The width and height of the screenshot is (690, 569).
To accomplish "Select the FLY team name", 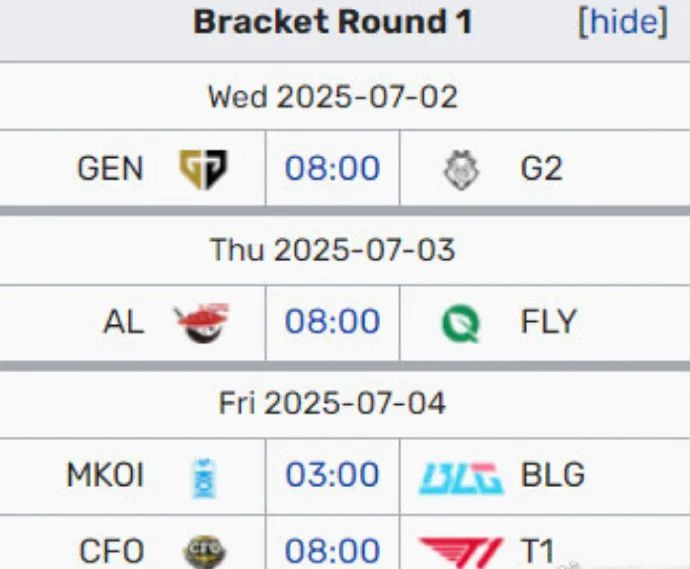I will point(548,322).
